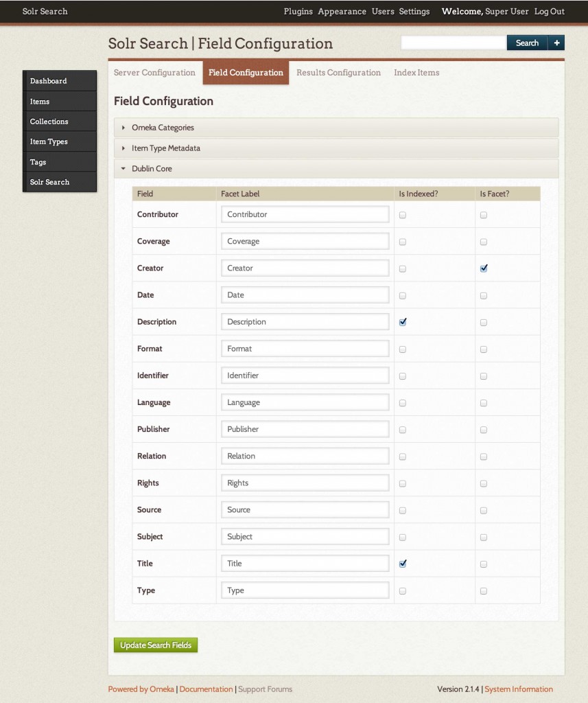Open the System Information link
This screenshot has height=703, width=588.
click(519, 689)
